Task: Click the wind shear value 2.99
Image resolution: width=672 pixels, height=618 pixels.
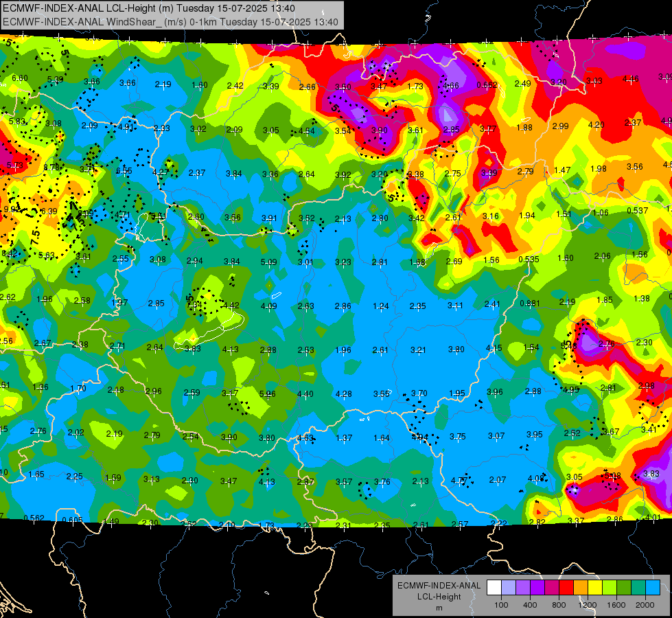Action: (x=561, y=126)
